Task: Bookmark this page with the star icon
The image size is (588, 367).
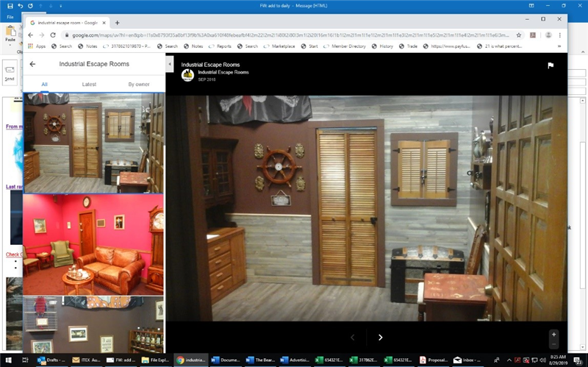Action: point(520,35)
